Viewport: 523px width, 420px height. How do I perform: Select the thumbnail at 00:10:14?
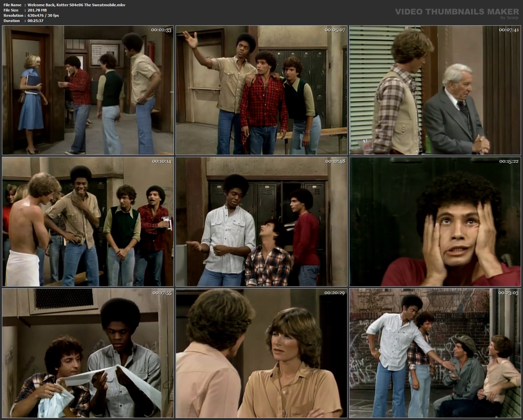(x=88, y=222)
